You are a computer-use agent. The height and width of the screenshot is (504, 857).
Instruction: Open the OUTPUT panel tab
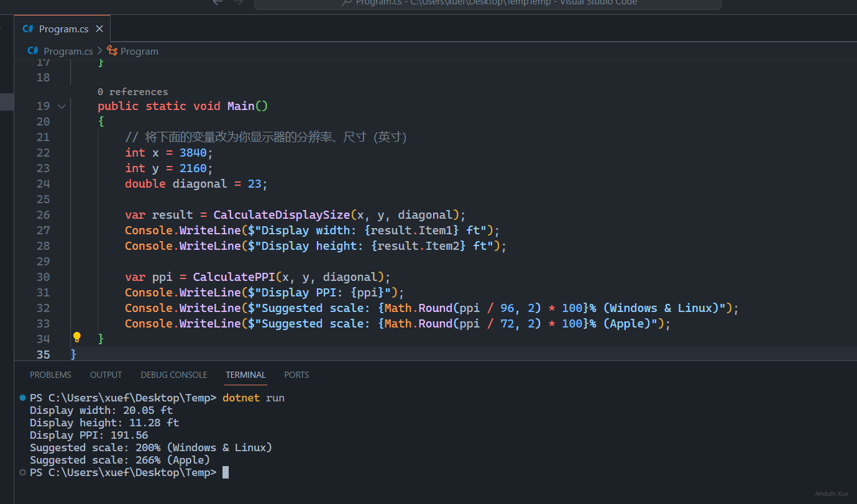pos(106,375)
